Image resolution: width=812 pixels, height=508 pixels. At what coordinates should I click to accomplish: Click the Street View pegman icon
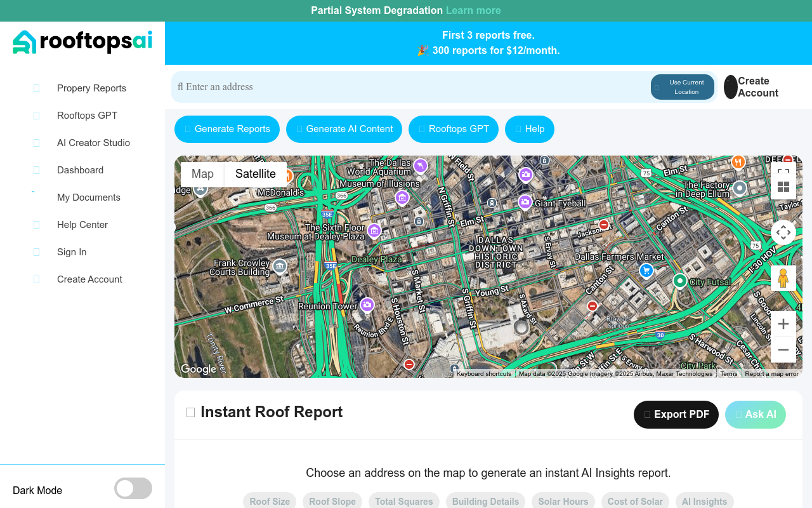coord(783,278)
